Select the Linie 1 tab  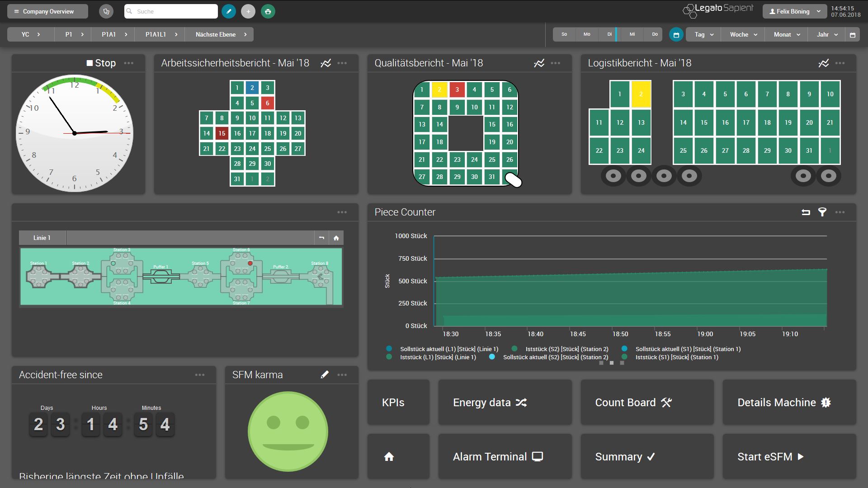click(x=42, y=238)
